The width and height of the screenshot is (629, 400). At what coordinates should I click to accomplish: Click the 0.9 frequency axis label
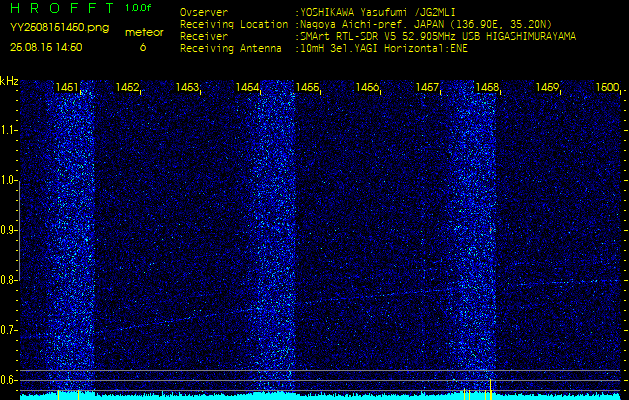(8, 230)
